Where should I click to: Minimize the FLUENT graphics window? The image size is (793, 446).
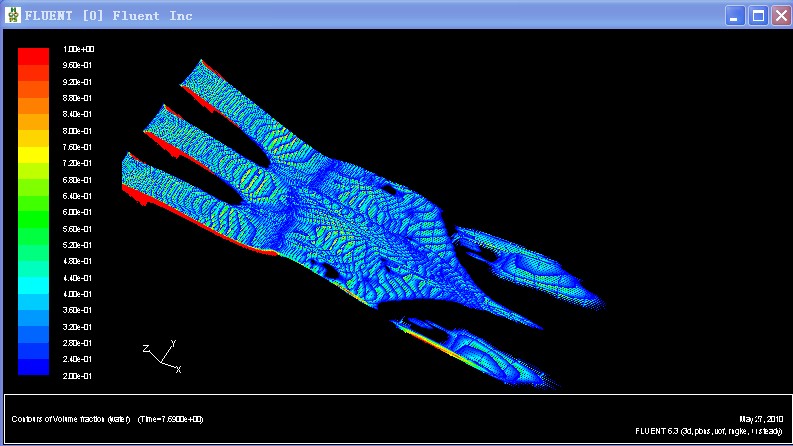[x=736, y=15]
